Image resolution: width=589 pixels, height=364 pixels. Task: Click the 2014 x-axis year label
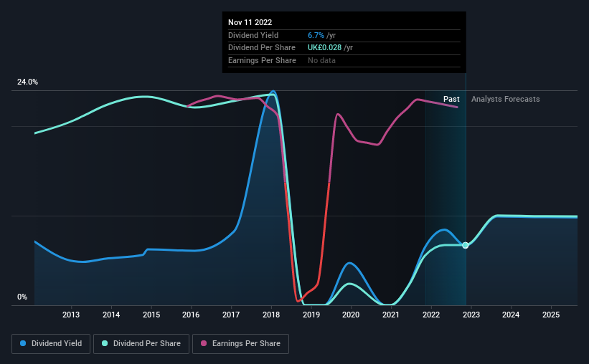point(111,315)
